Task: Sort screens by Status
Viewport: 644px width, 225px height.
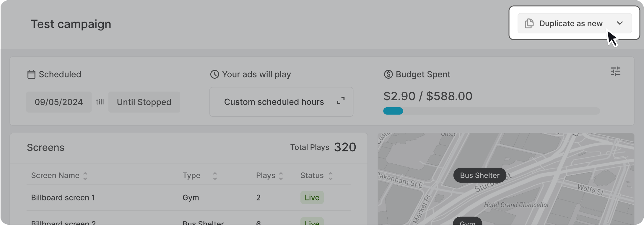Action: [x=331, y=176]
